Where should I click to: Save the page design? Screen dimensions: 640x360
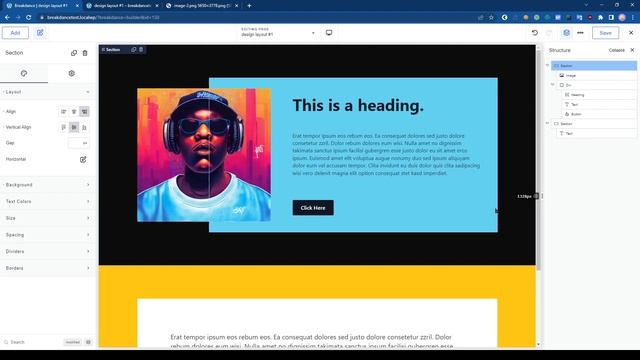click(605, 33)
